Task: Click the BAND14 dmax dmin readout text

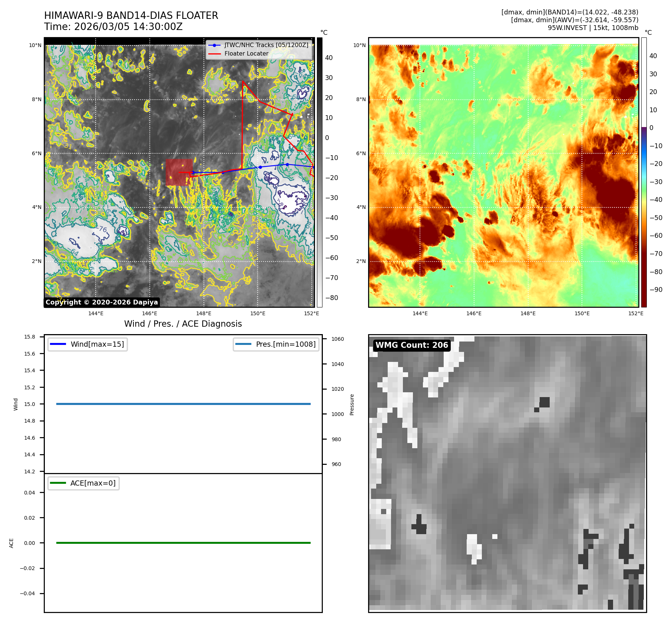Action: click(x=570, y=12)
